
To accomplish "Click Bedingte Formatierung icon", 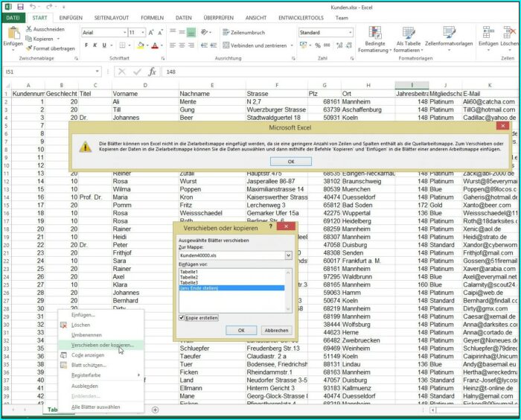I will 375,33.
